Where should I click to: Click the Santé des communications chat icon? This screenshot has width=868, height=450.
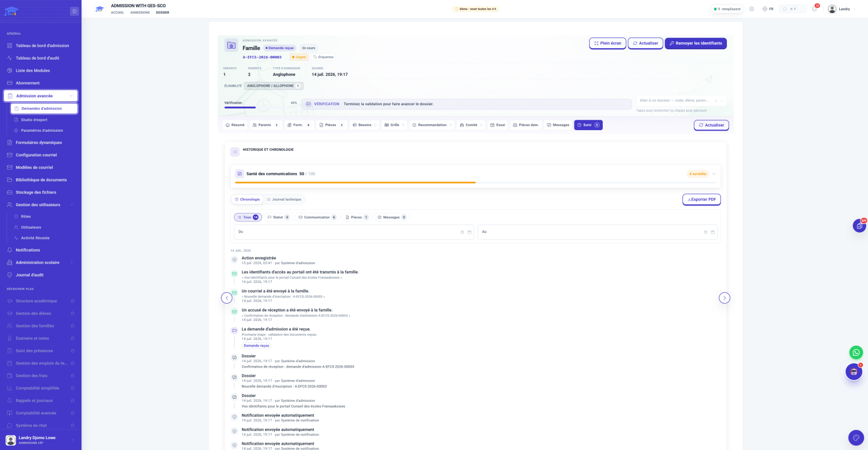(x=239, y=174)
